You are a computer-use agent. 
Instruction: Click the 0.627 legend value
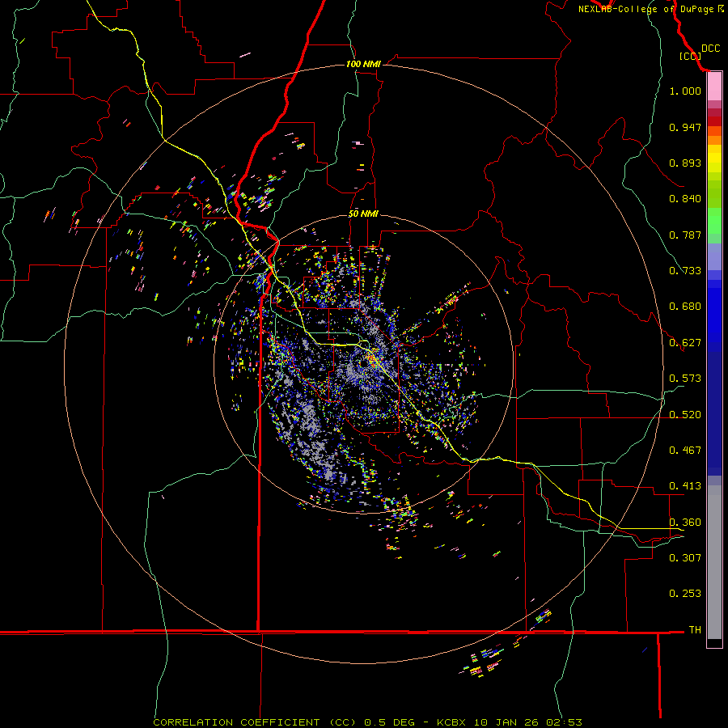point(685,343)
